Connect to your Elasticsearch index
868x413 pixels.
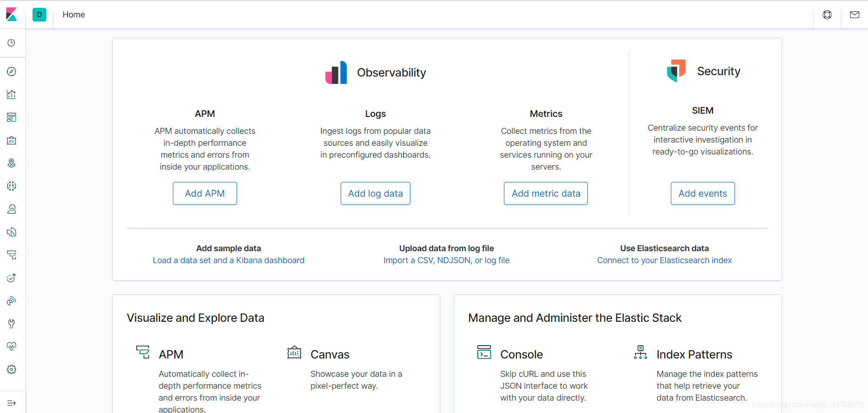pyautogui.click(x=664, y=260)
